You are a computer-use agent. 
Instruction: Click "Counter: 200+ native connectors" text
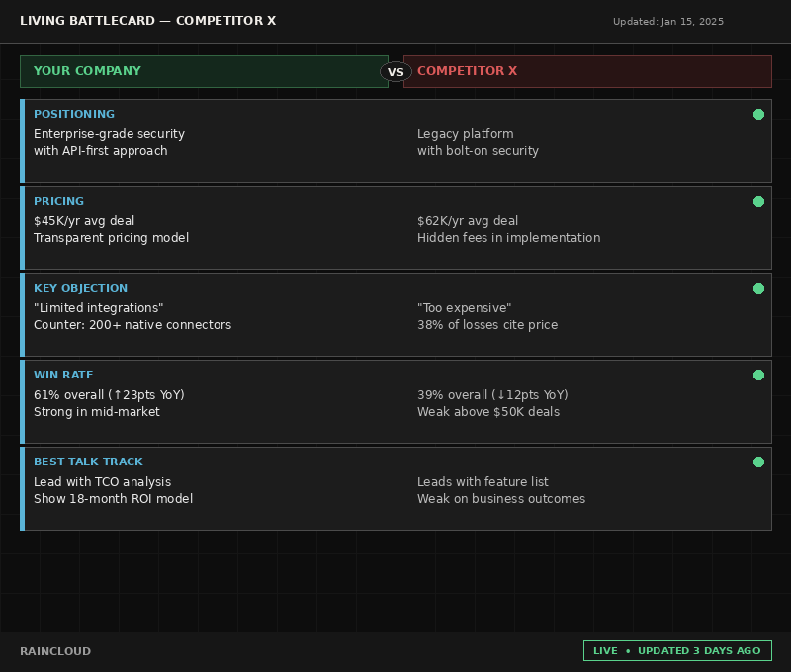tap(132, 325)
